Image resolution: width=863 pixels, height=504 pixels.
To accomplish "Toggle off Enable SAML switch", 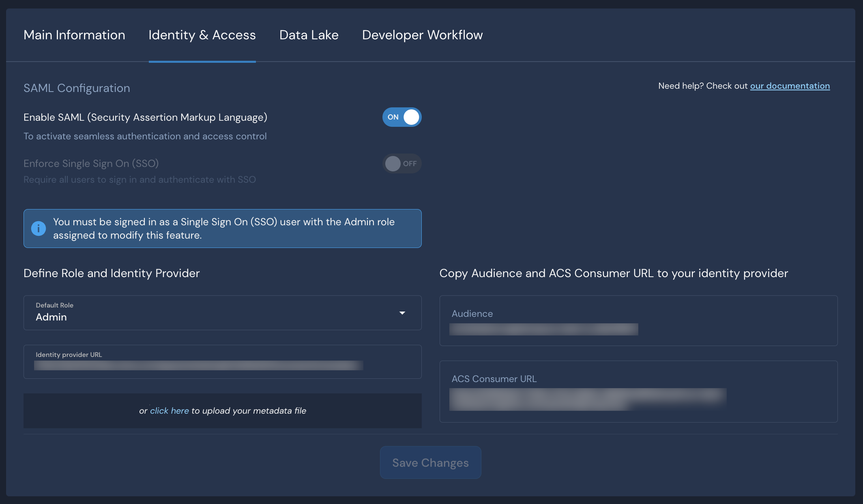I will [x=402, y=117].
